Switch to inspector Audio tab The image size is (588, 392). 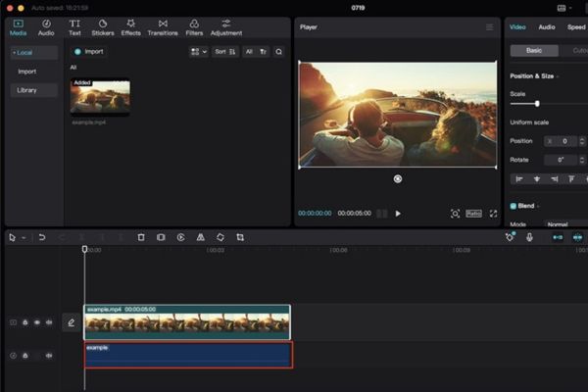(x=547, y=27)
